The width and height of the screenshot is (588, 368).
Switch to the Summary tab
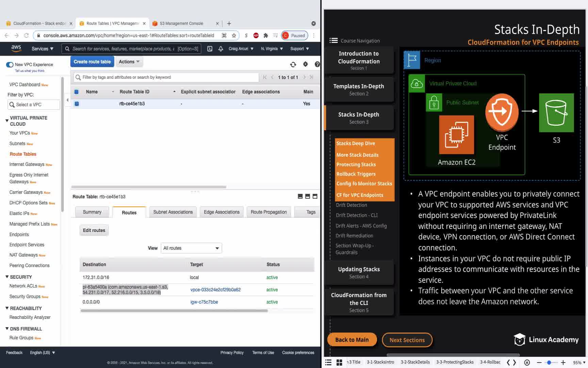(92, 212)
